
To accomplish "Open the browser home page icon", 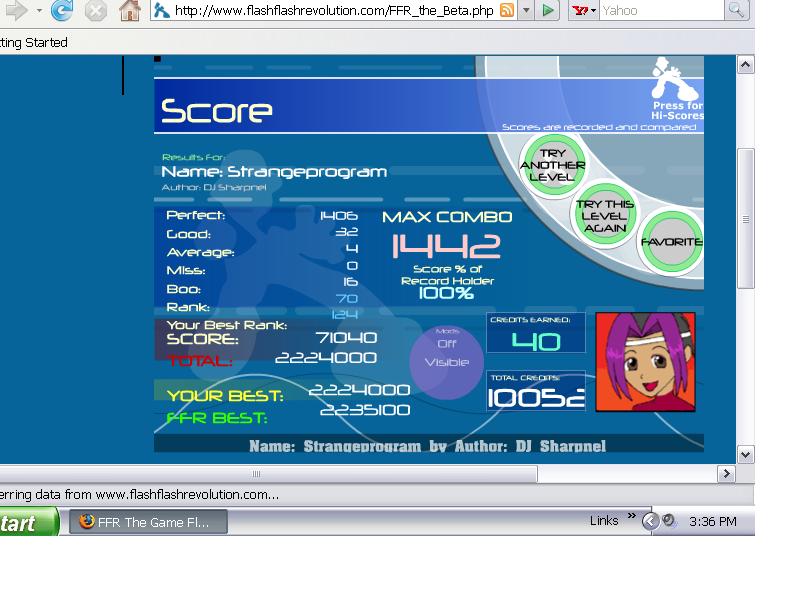I will point(130,11).
